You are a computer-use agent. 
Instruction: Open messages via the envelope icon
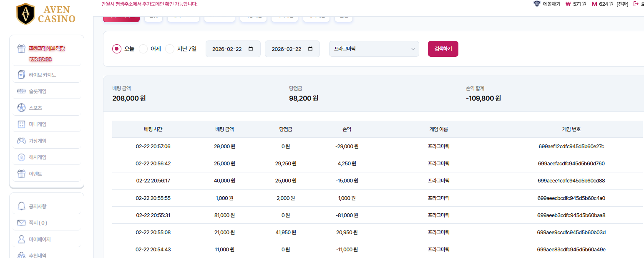pyautogui.click(x=22, y=223)
